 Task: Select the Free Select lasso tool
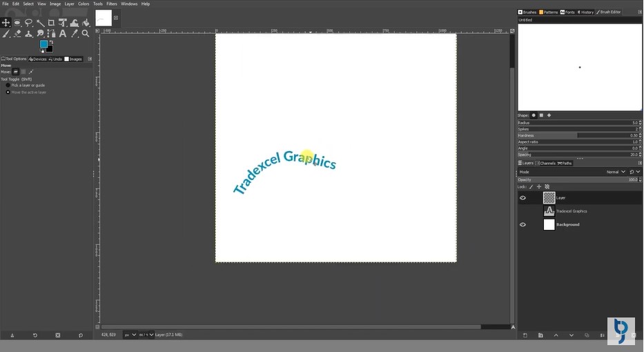coord(29,23)
